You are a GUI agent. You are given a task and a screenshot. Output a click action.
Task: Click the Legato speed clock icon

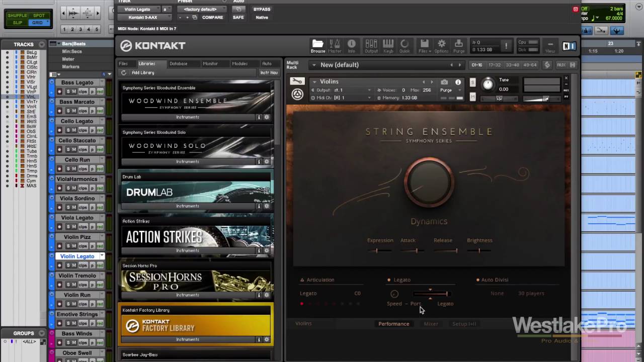pyautogui.click(x=394, y=294)
